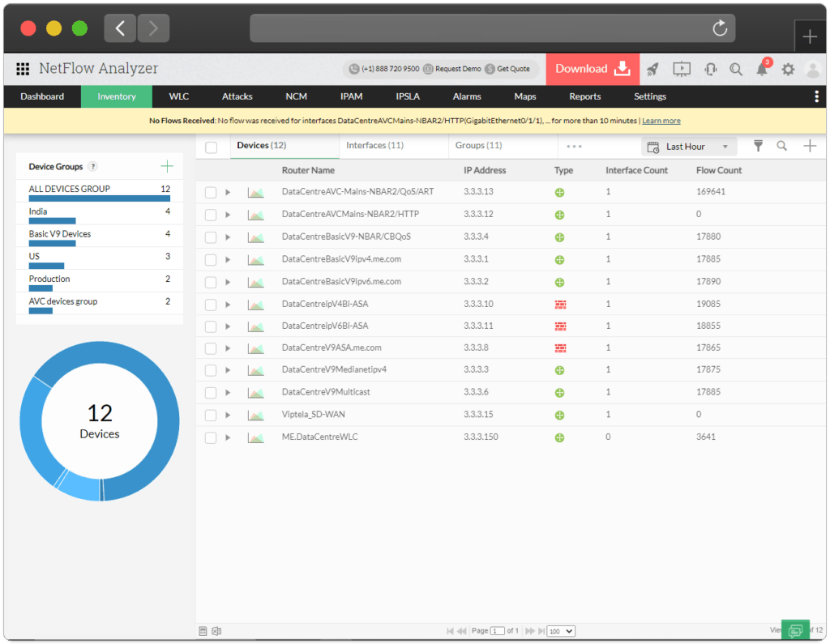Add a device with the table plus icon
The width and height of the screenshot is (830, 644).
coord(810,146)
